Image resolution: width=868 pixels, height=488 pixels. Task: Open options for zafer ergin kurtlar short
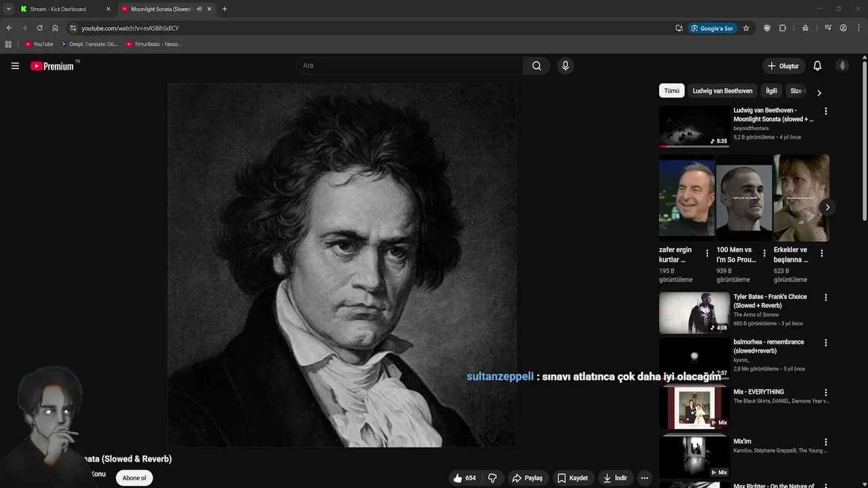(x=707, y=253)
